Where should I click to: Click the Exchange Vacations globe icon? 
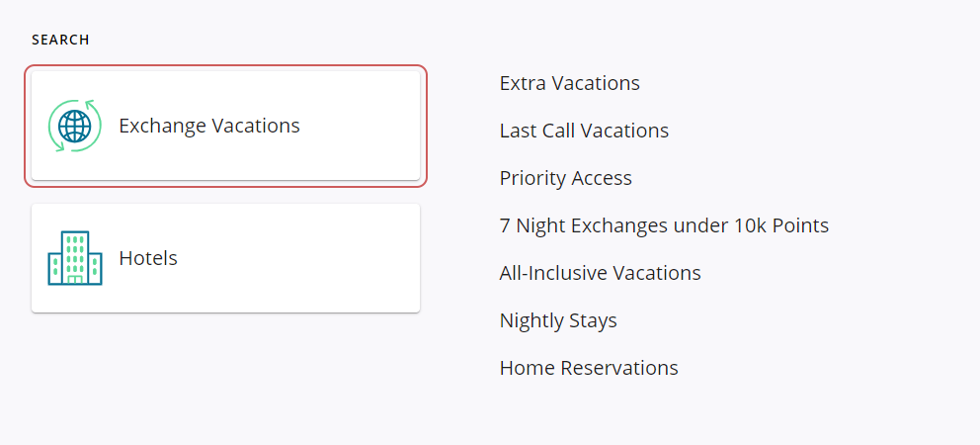[x=75, y=126]
